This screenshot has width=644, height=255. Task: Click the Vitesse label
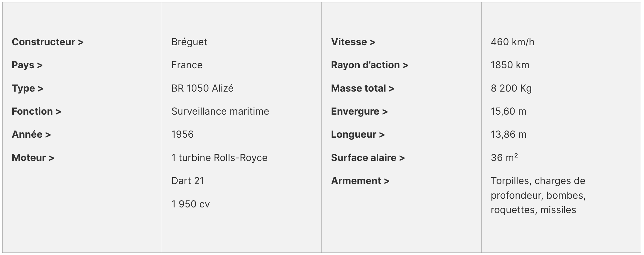tap(353, 42)
